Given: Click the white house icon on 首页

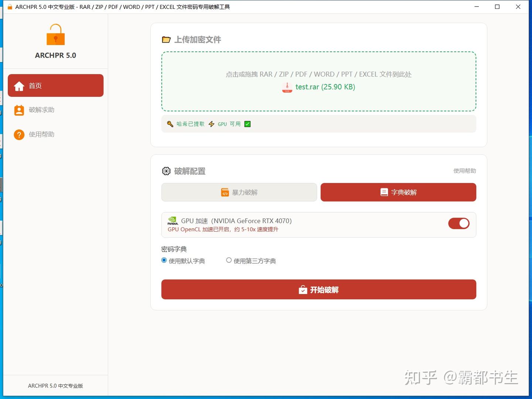Looking at the screenshot, I should 19,86.
